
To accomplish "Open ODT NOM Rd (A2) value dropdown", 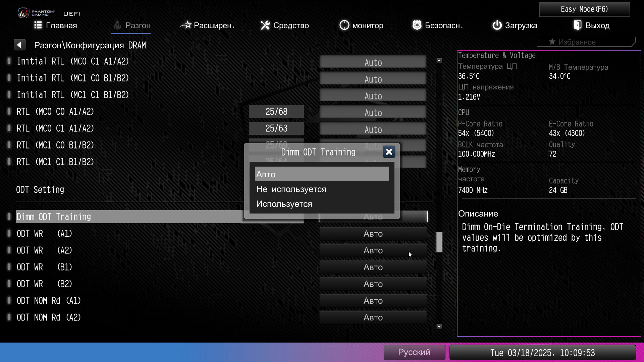I will pos(373,318).
